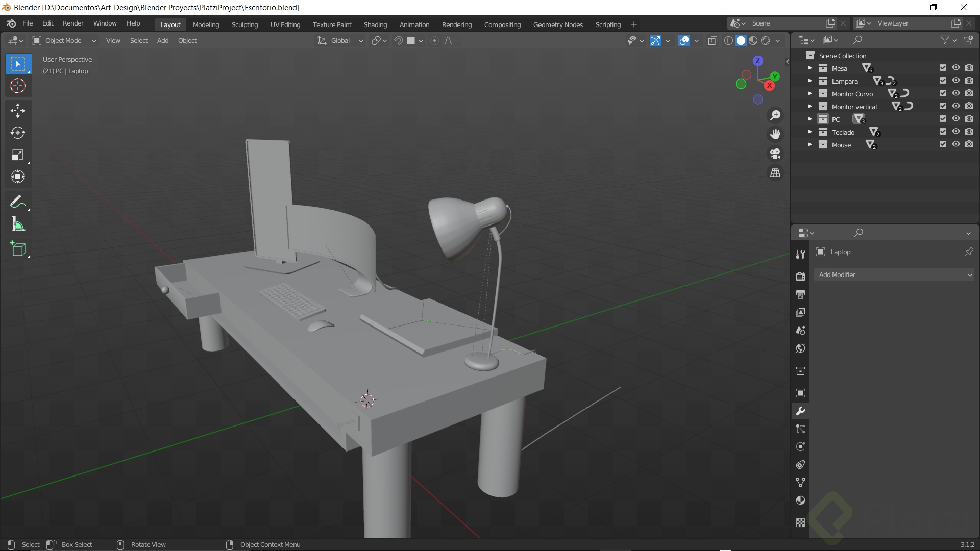Pick the Annotate pencil tool
The image size is (980, 551).
tap(18, 202)
